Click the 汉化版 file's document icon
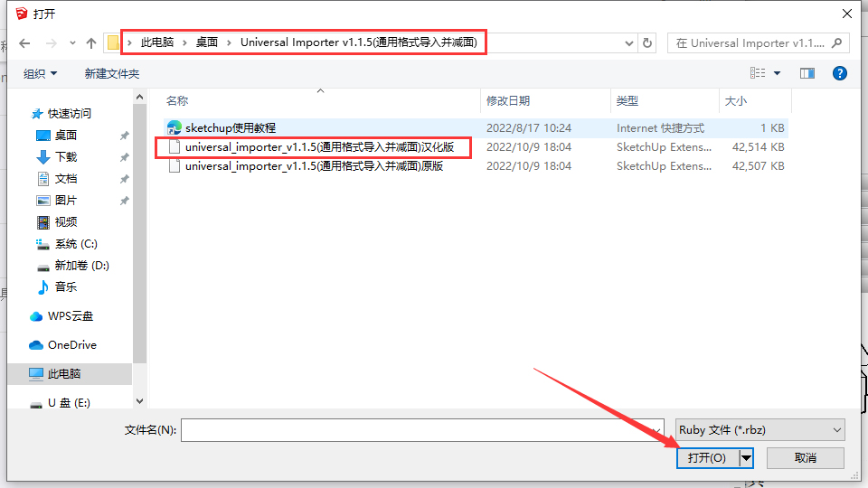 pos(175,147)
